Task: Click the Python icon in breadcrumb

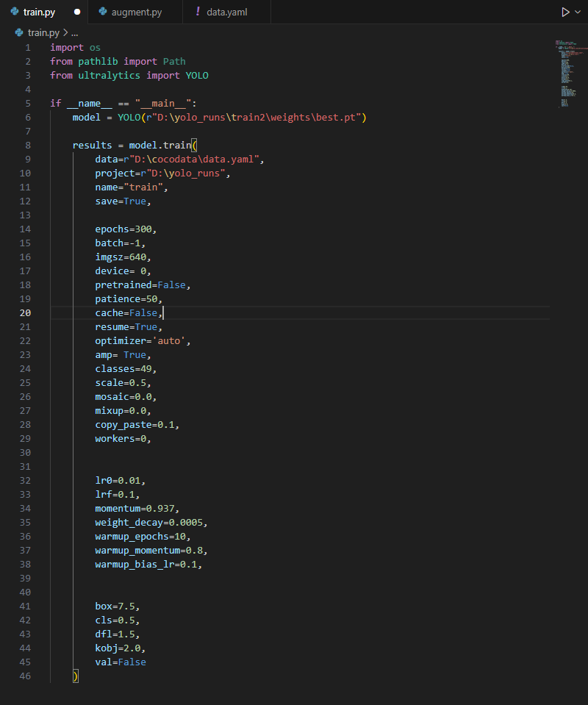Action: pyautogui.click(x=19, y=32)
